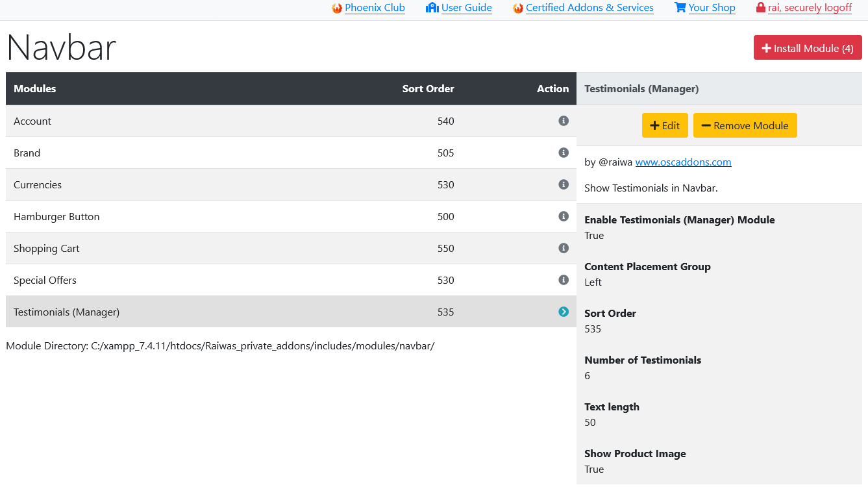Screen dimensions: 868x487
Task: Click the info icon in Shopping Cart row
Action: pyautogui.click(x=564, y=248)
